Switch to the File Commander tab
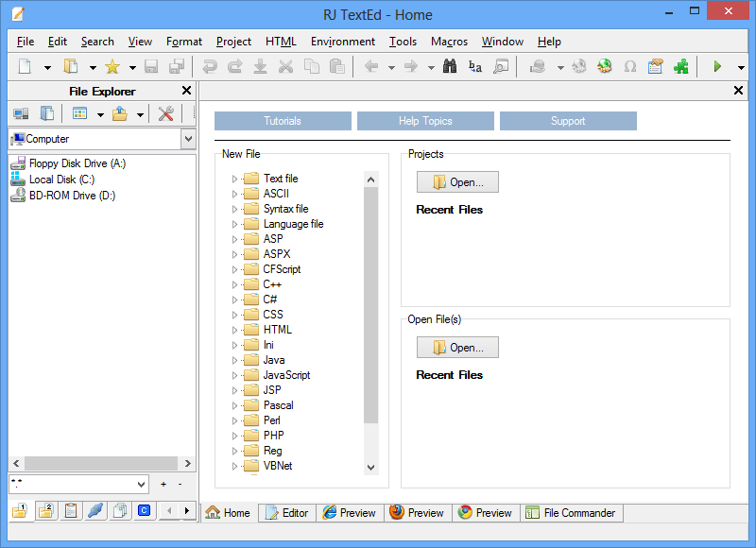This screenshot has width=756, height=548. pyautogui.click(x=572, y=513)
